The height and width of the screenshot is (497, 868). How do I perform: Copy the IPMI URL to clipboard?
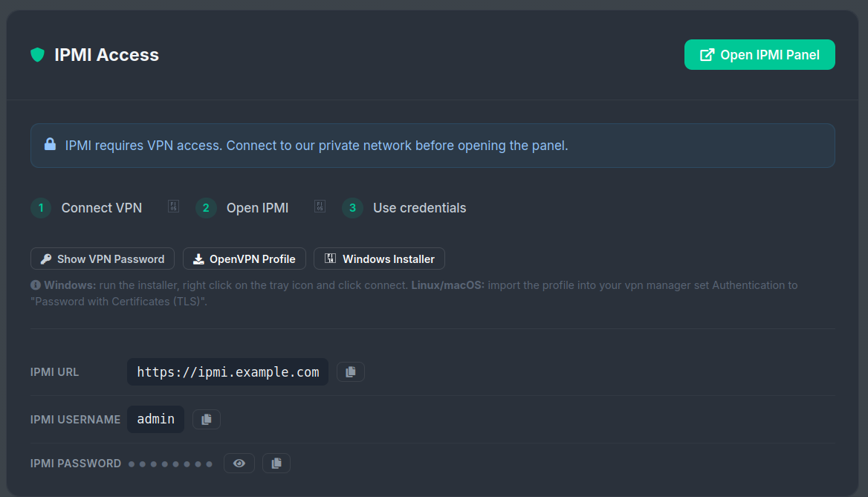(351, 372)
